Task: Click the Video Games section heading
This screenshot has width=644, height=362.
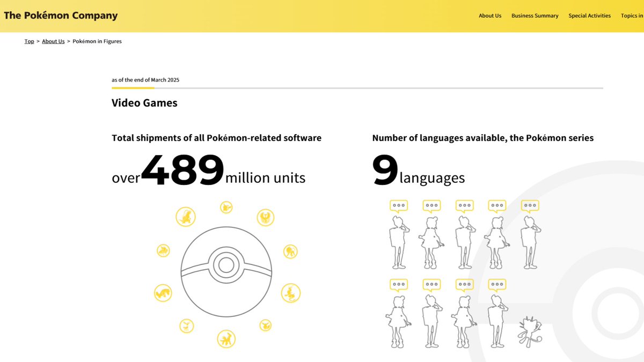Action: [x=144, y=102]
